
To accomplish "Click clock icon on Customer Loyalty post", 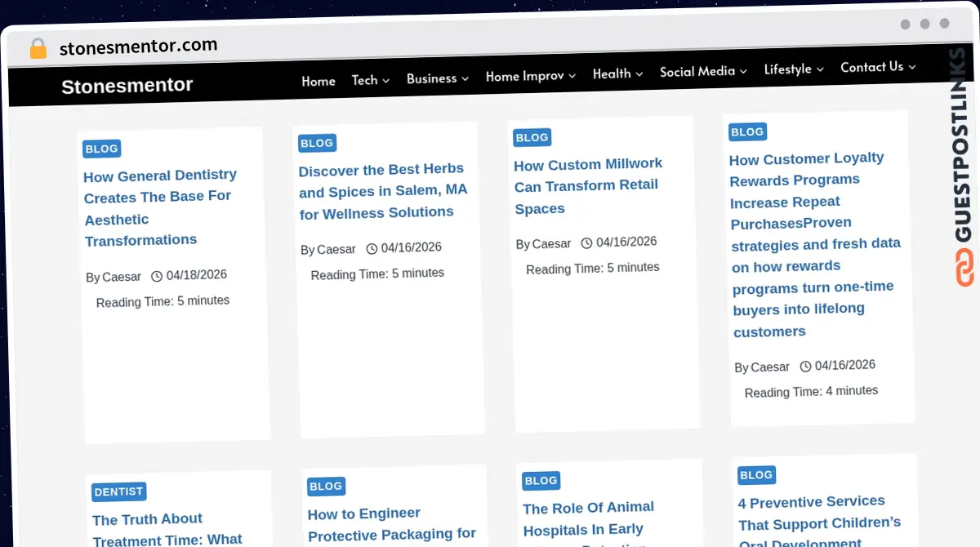I will pyautogui.click(x=805, y=366).
